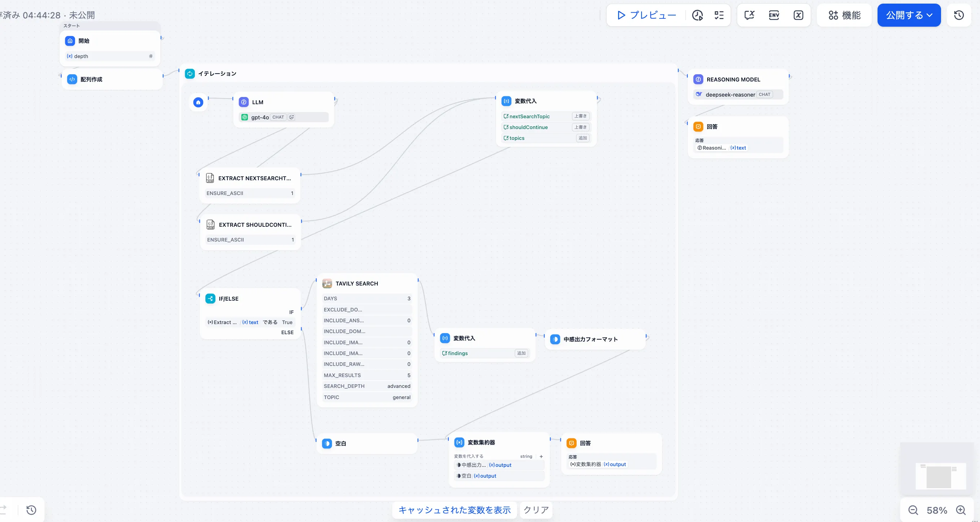The height and width of the screenshot is (522, 980).
Task: Open the ENV environment variables icon
Action: [x=774, y=15]
